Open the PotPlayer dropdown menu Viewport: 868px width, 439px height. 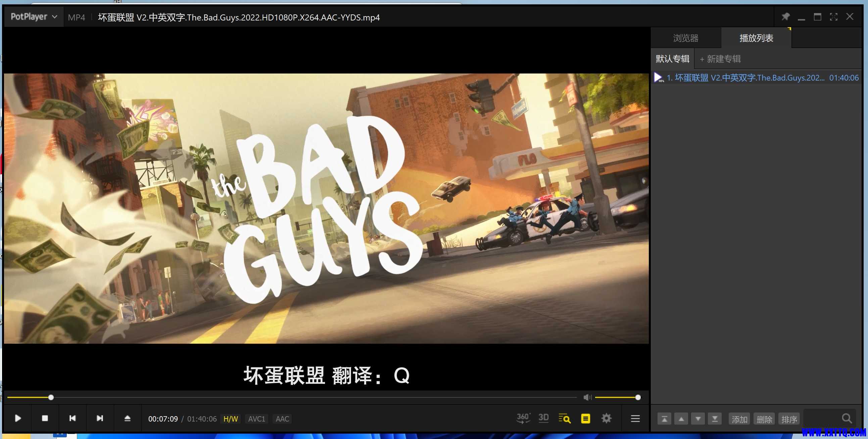point(34,16)
